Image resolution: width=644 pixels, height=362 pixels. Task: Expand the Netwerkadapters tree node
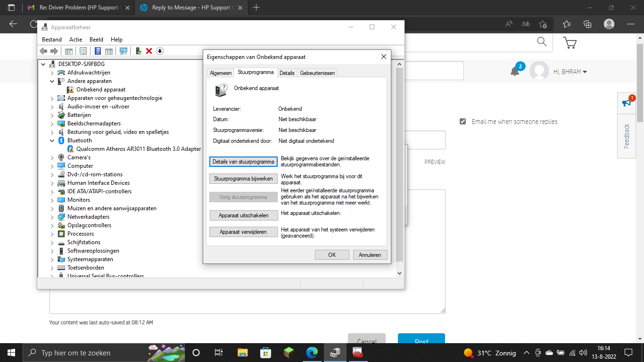pos(53,216)
